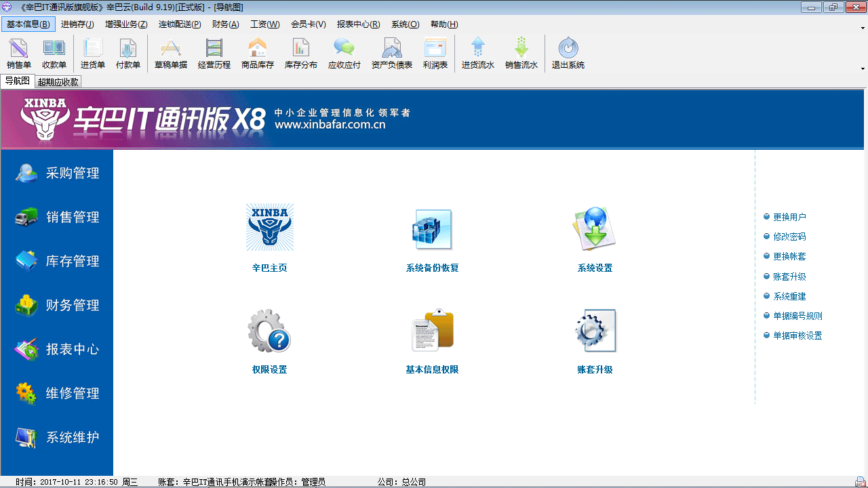Open the 利润表 toolbar icon
Image resolution: width=868 pixels, height=488 pixels.
(435, 54)
